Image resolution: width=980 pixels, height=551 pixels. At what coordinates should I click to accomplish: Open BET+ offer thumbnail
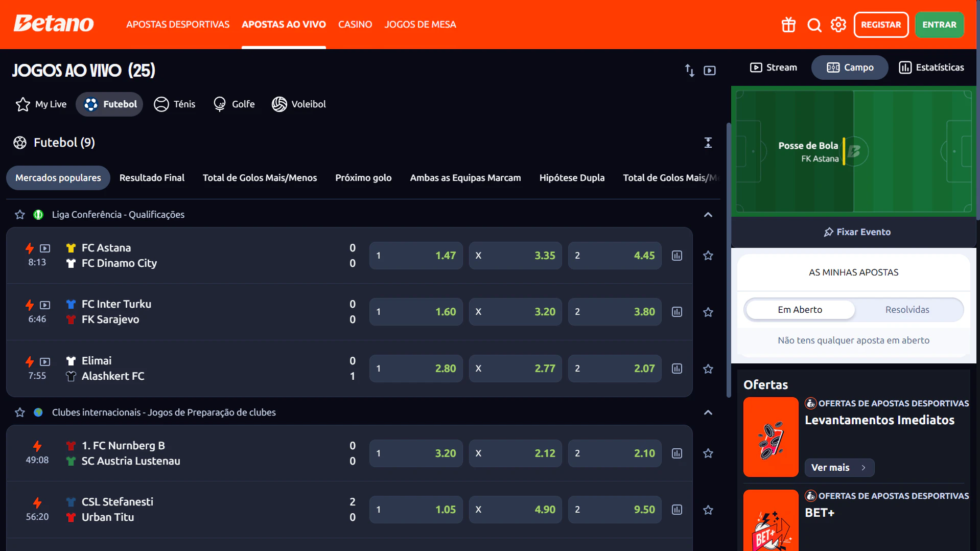tap(771, 520)
